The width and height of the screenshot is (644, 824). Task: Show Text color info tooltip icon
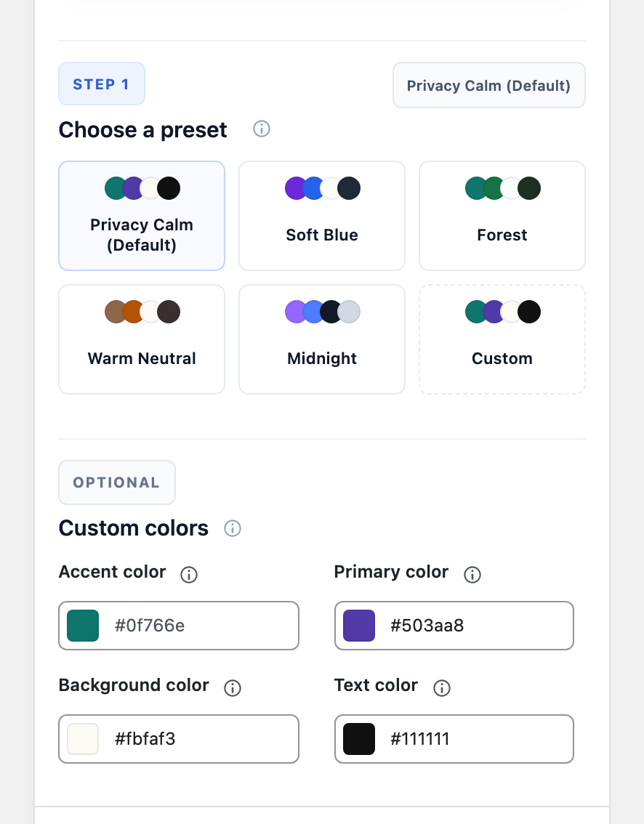tap(442, 687)
